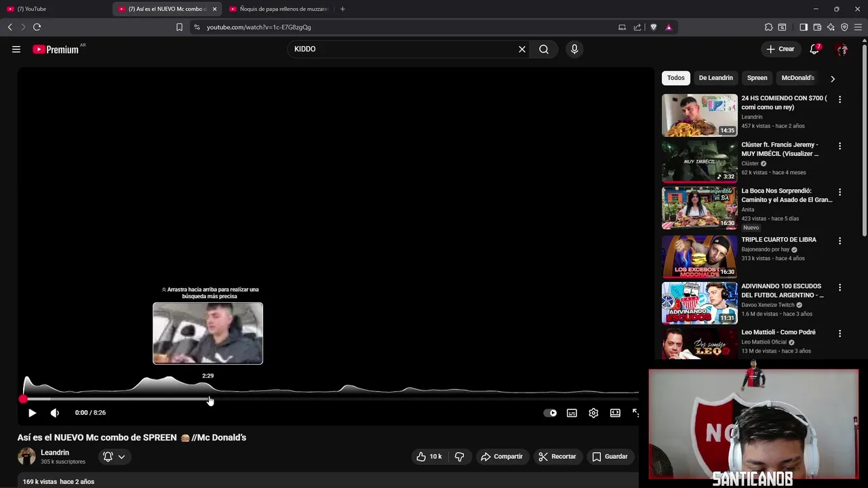Image resolution: width=868 pixels, height=488 pixels.
Task: Open Brave Shields lion icon
Action: 654,27
